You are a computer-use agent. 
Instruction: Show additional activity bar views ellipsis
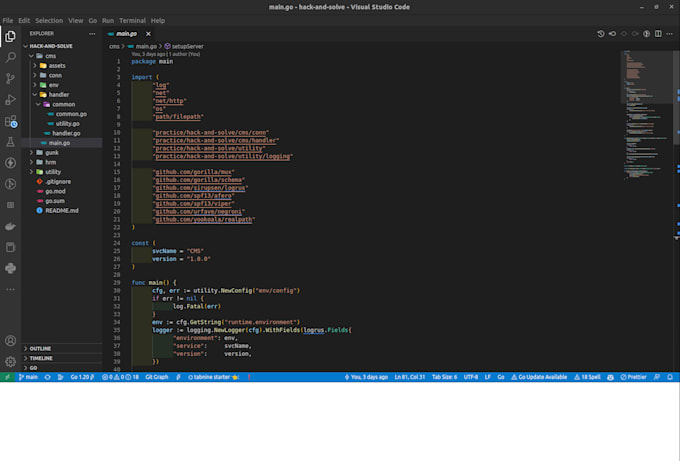[10, 289]
